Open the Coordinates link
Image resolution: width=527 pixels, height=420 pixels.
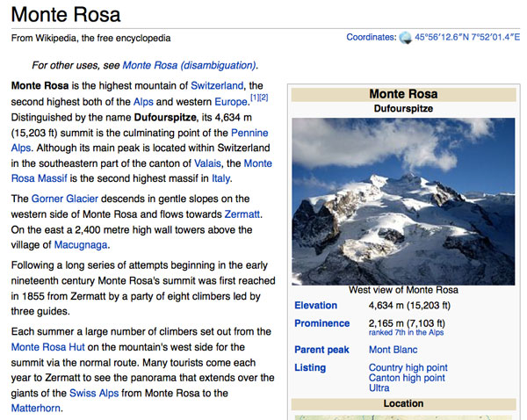[371, 37]
